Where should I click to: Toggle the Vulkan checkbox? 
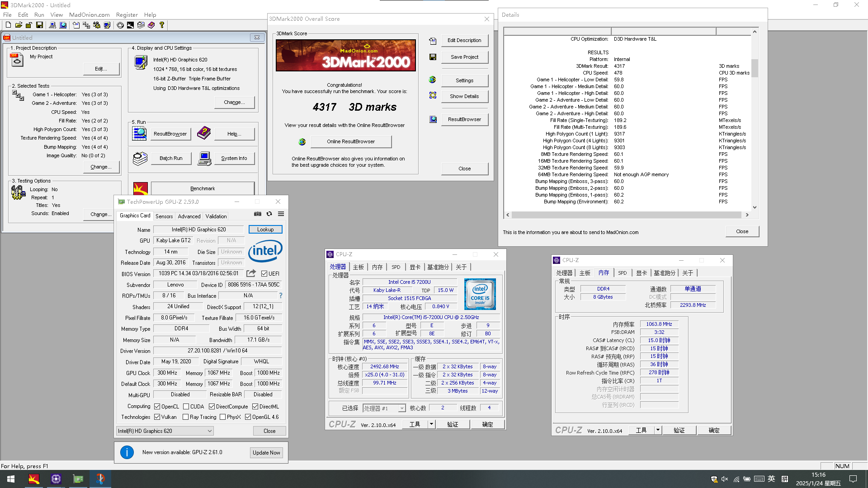[x=157, y=417]
